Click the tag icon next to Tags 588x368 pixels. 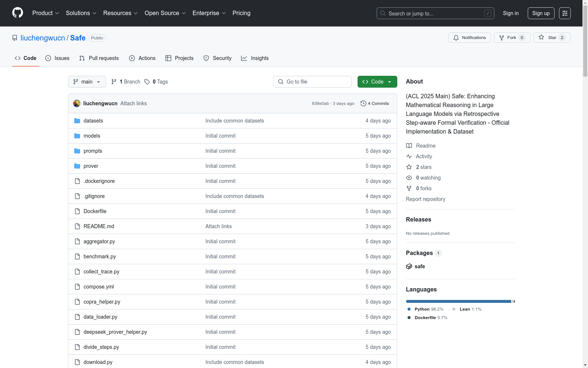147,82
